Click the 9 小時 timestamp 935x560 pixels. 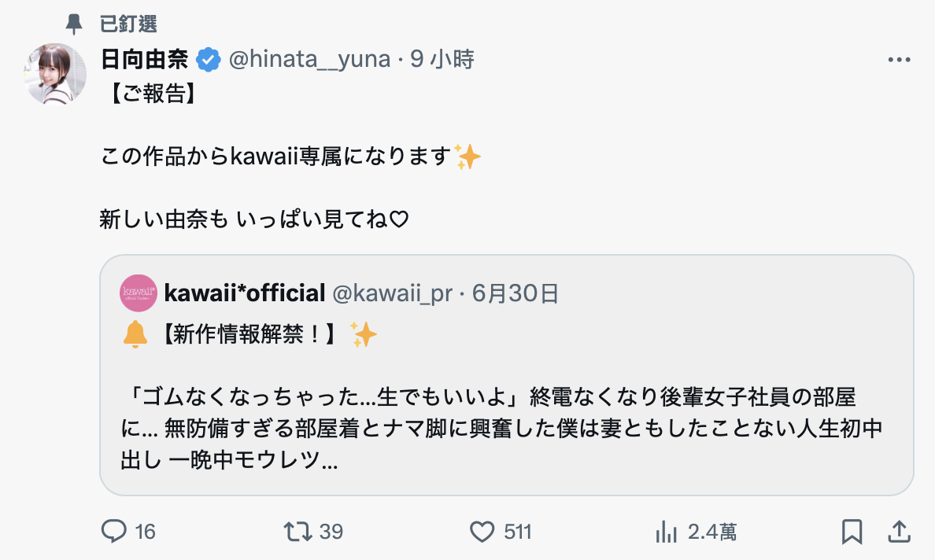(442, 59)
